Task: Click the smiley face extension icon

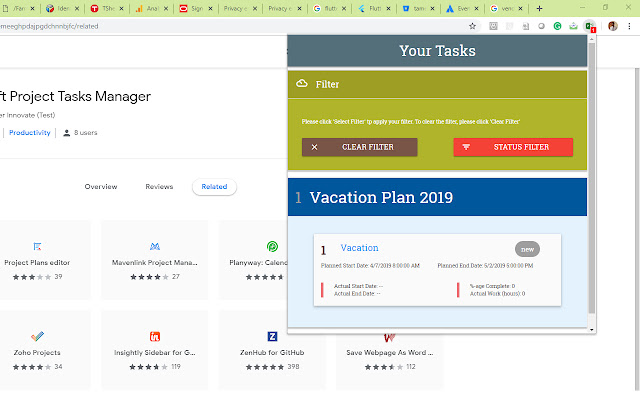Action: (x=493, y=26)
